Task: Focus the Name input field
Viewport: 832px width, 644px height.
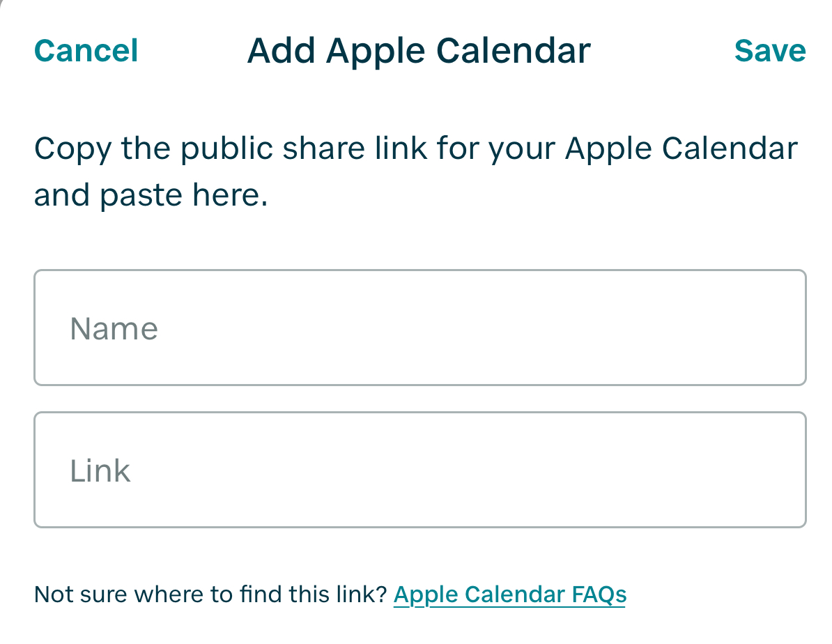Action: [x=419, y=328]
